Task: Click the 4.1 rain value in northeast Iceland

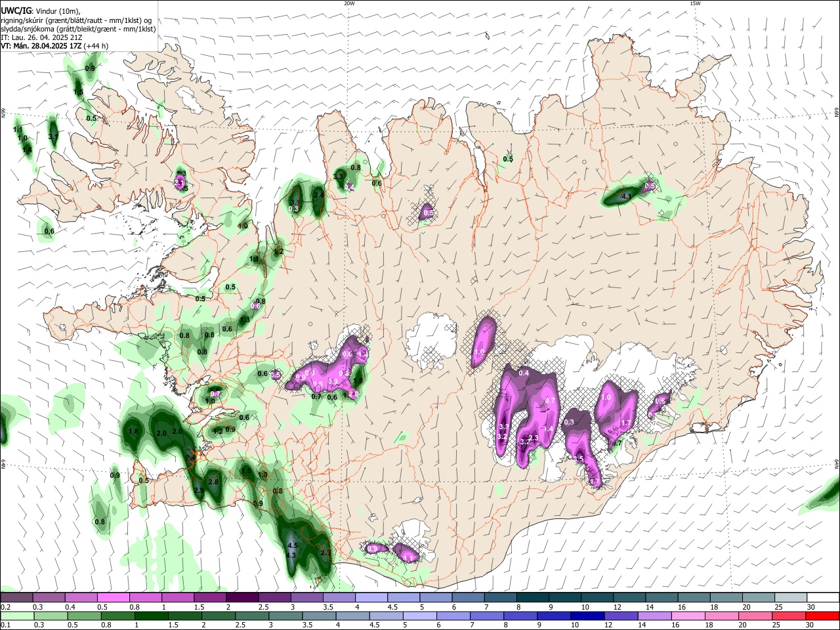Action: [626, 196]
